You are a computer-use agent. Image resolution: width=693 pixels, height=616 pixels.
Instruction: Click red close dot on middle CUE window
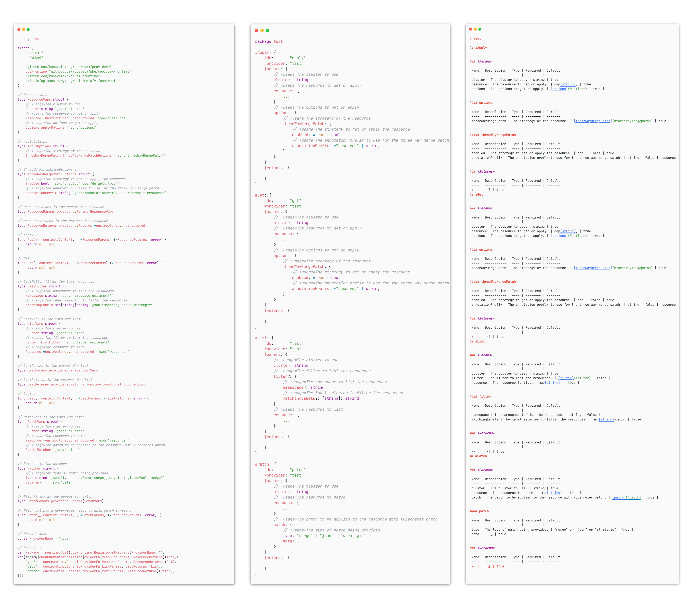point(257,30)
